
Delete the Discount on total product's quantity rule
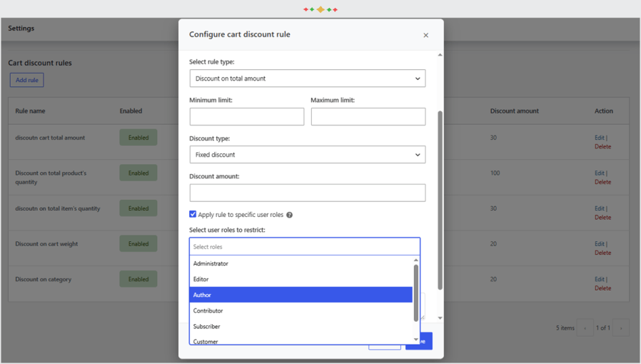click(x=603, y=182)
